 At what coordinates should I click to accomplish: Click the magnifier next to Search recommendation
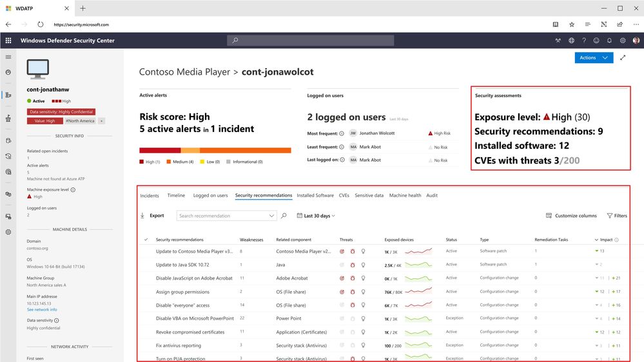[284, 216]
